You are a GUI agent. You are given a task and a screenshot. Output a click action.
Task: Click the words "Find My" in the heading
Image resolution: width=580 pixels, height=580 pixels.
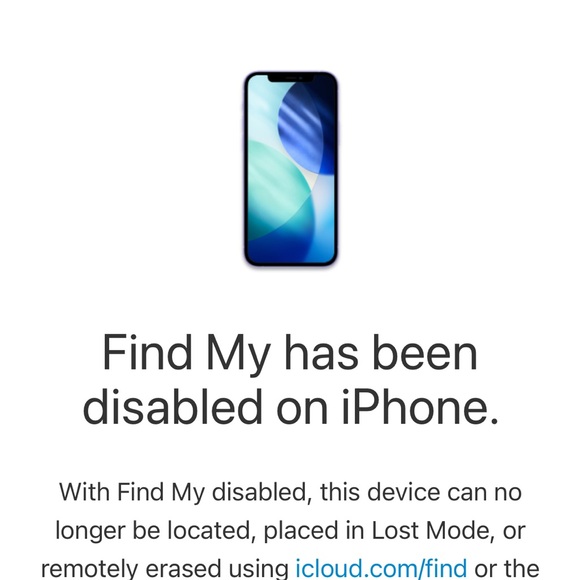click(x=187, y=353)
